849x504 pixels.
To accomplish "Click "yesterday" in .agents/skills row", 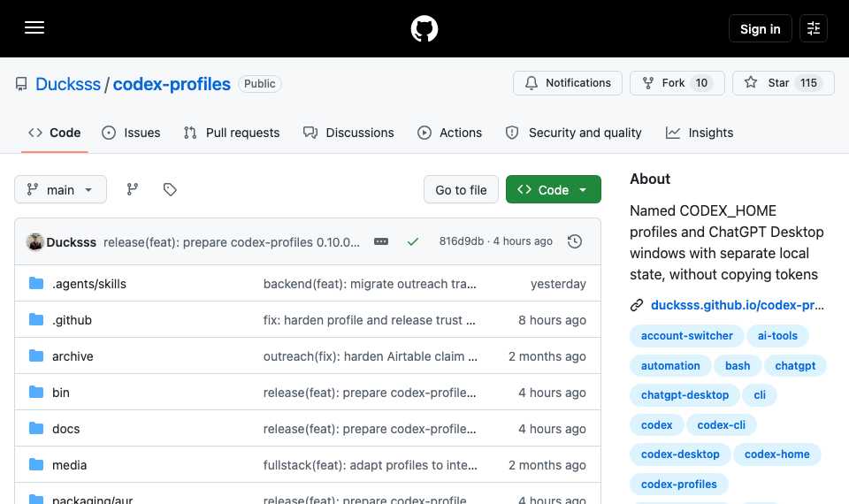I will pos(558,284).
